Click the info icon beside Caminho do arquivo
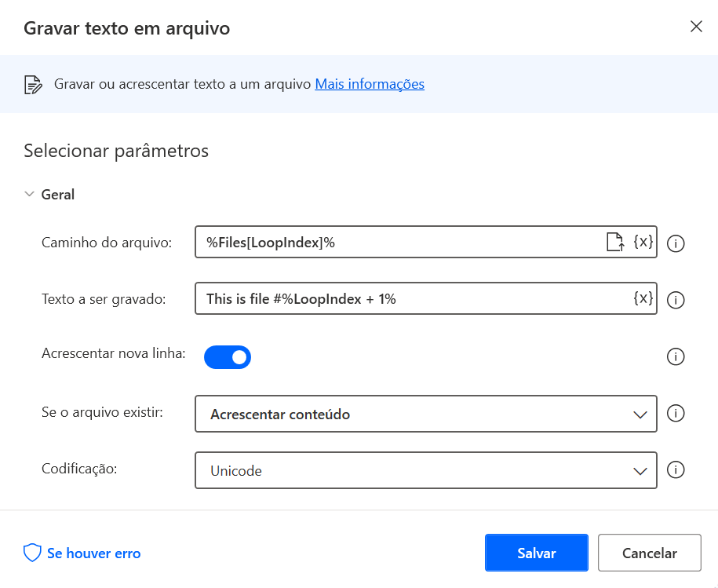 pyautogui.click(x=676, y=243)
